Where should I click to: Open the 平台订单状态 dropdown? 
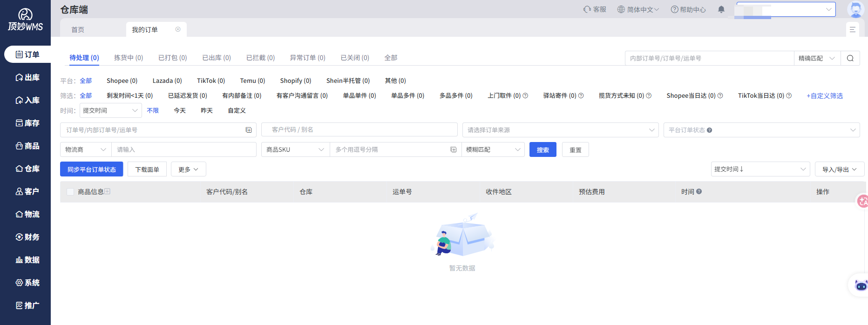(x=762, y=130)
